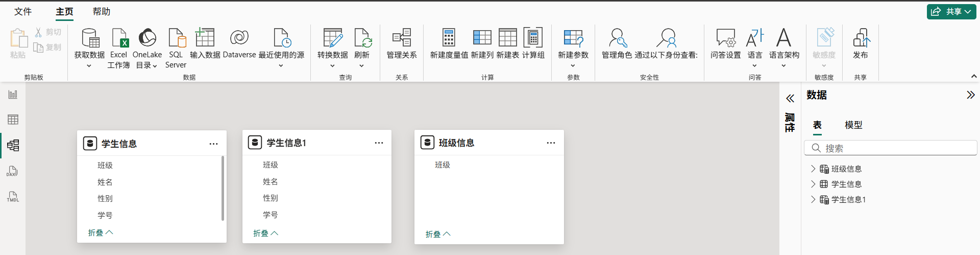
Task: Expand 学生信息1 in the data pane
Action: (813, 199)
